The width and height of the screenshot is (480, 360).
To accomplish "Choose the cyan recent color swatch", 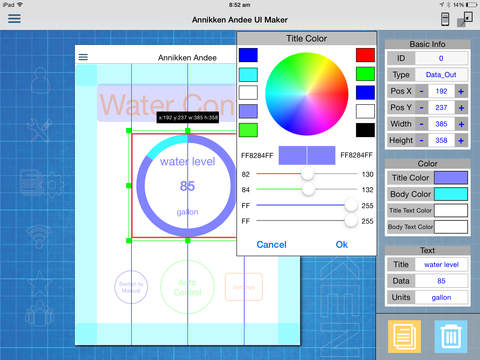I will coord(248,75).
